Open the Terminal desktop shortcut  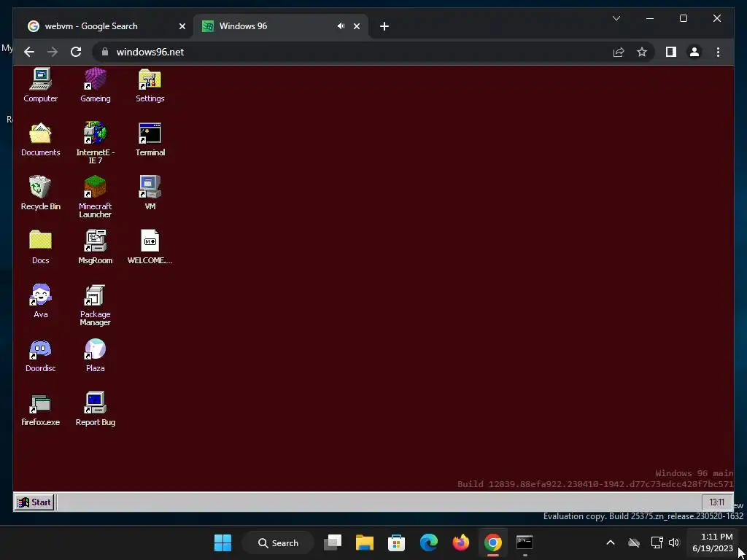[x=150, y=139]
